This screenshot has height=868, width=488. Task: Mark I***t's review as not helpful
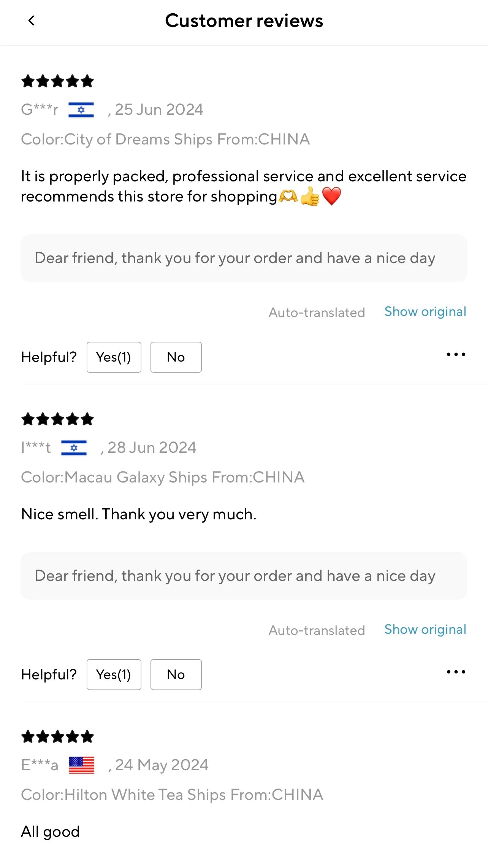176,674
